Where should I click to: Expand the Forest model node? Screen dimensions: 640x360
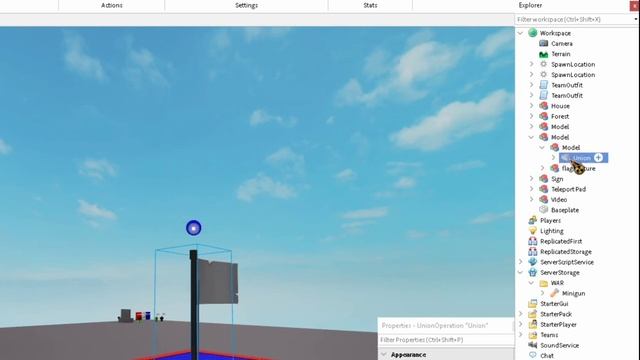[x=531, y=116]
